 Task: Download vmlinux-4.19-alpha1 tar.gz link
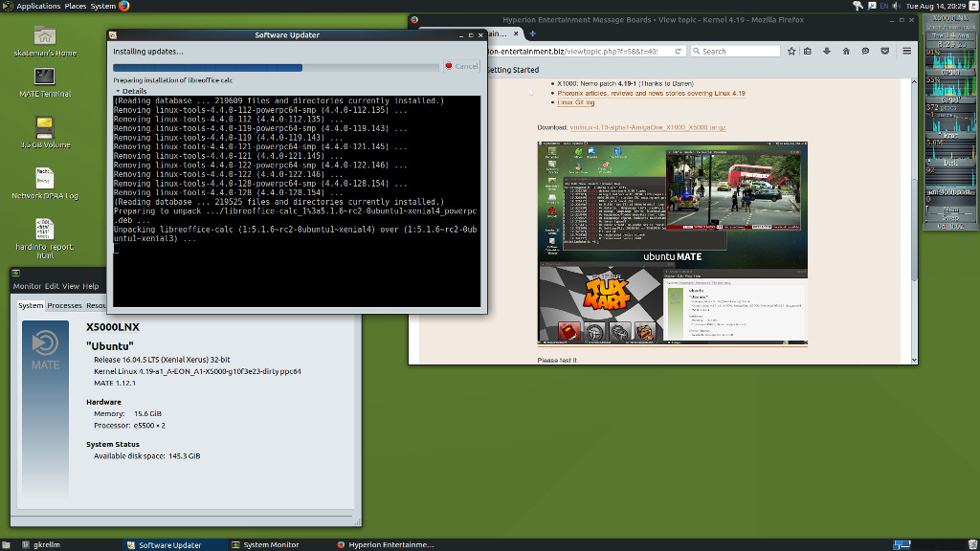click(x=648, y=127)
